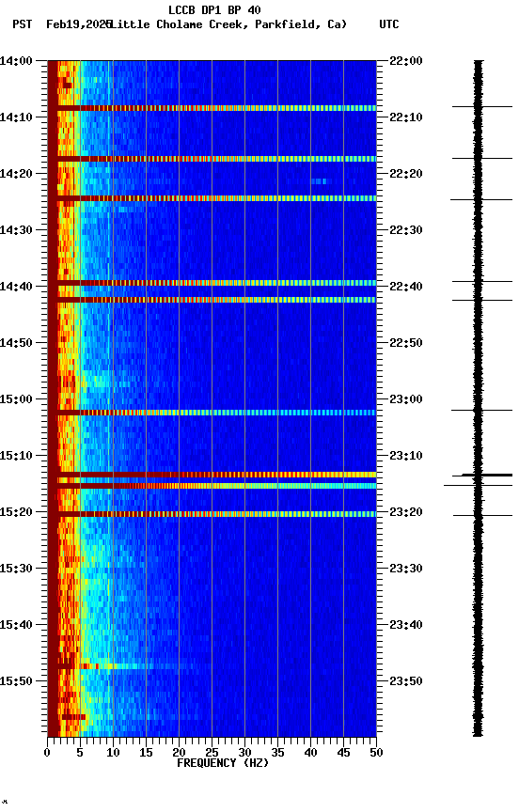Click the broadband event stripe near 14:17

[216, 159]
